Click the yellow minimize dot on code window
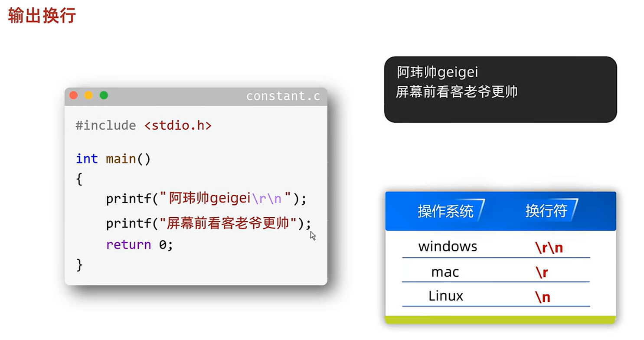644x340 pixels. 88,95
